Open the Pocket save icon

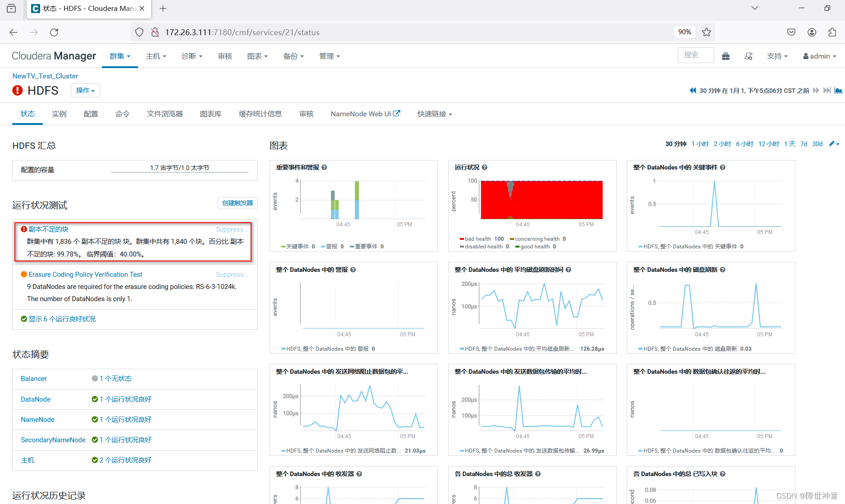pos(791,32)
